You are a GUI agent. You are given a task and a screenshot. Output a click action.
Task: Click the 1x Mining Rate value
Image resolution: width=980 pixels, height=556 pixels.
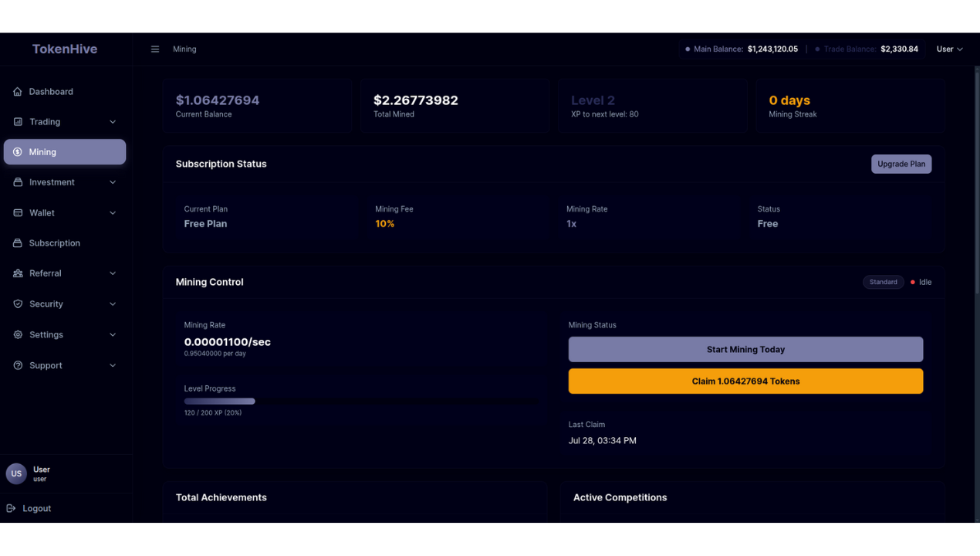[571, 224]
